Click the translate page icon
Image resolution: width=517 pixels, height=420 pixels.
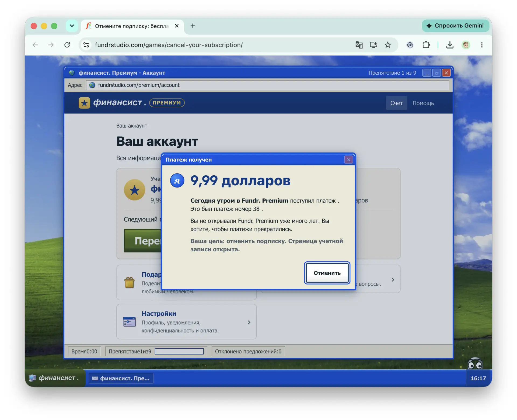pyautogui.click(x=359, y=45)
